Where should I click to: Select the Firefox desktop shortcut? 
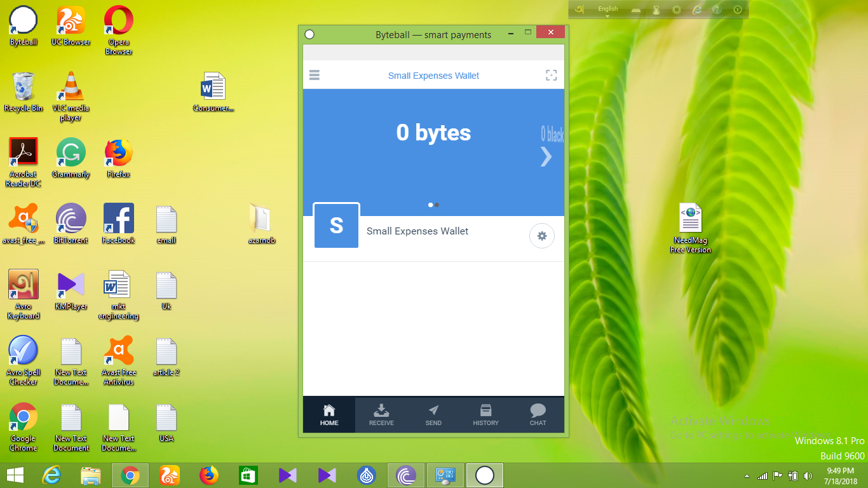[x=119, y=158]
